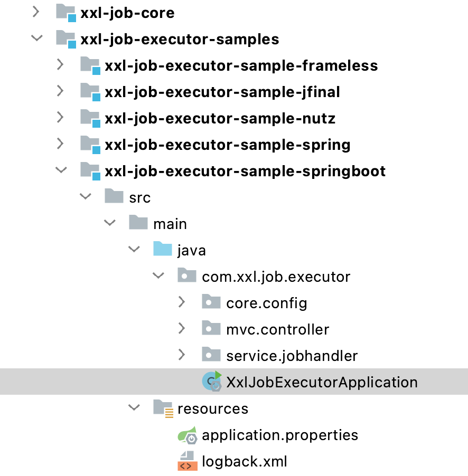Select xxl-job-executor-sample-spring in the tree
The image size is (468, 476).
tap(227, 145)
